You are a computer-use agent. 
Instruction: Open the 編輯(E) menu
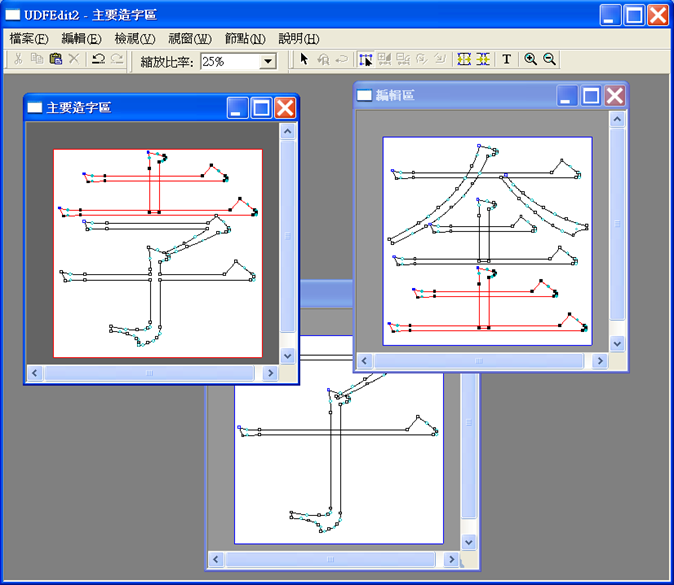pyautogui.click(x=82, y=39)
